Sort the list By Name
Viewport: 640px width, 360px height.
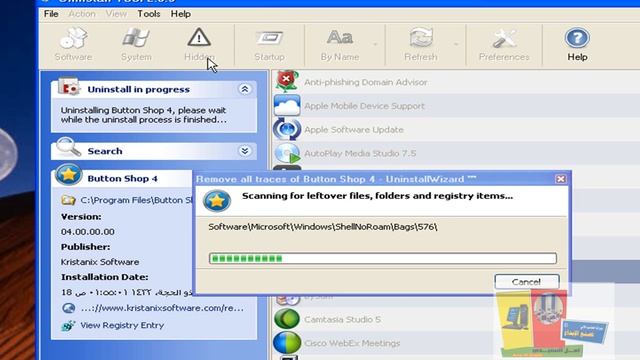(340, 44)
